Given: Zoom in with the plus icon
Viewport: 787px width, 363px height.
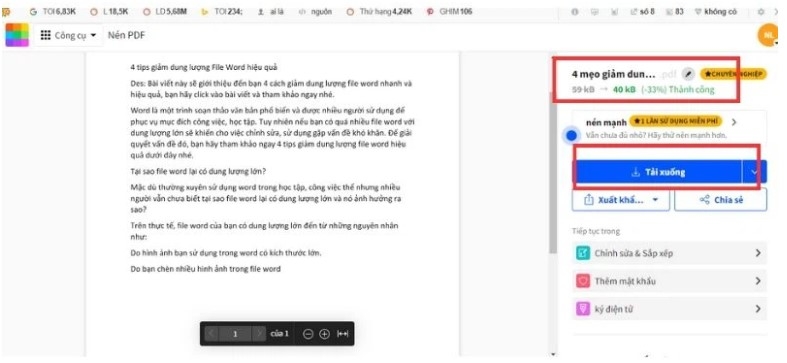Looking at the screenshot, I should point(325,334).
